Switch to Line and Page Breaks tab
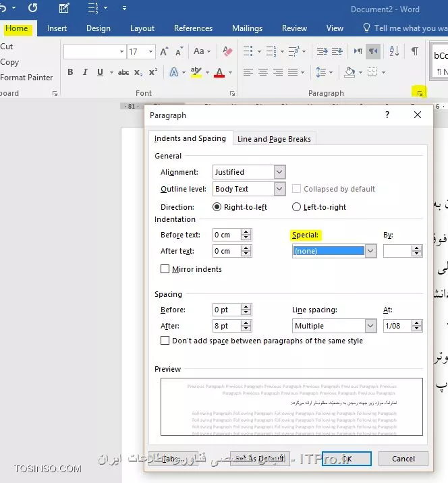The height and width of the screenshot is (483, 448). (x=274, y=139)
